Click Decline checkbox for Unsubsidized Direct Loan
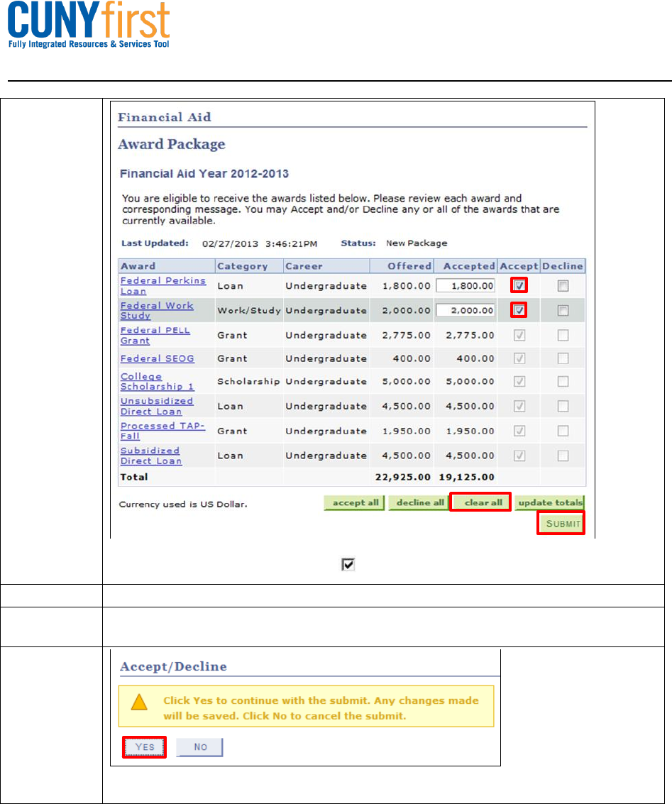The height and width of the screenshot is (804, 672). pyautogui.click(x=563, y=406)
